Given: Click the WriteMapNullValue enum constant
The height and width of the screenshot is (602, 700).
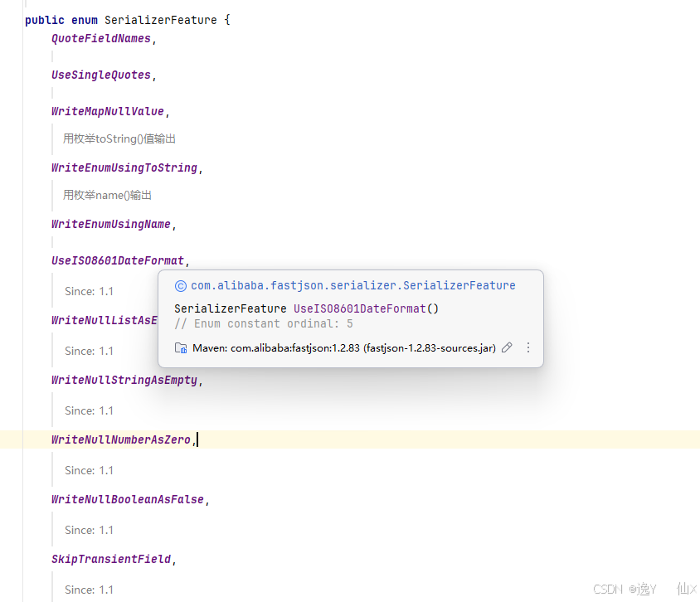Looking at the screenshot, I should point(106,111).
